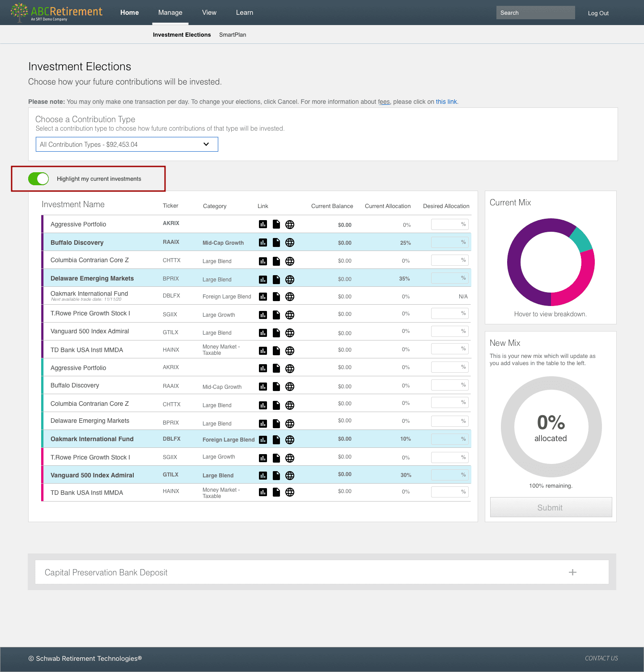644x672 pixels.
Task: Click chart icon for pink-marked TD Bank USA Instl MMDA
Action: pyautogui.click(x=263, y=492)
